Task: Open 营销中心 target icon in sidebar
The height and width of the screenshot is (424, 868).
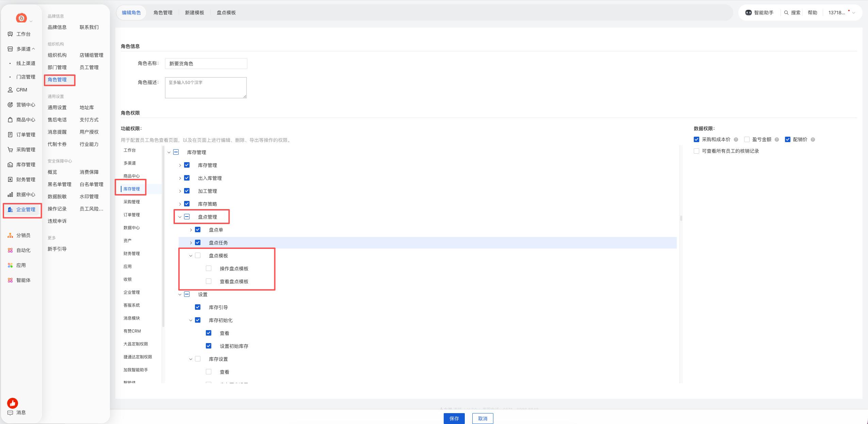Action: point(10,105)
